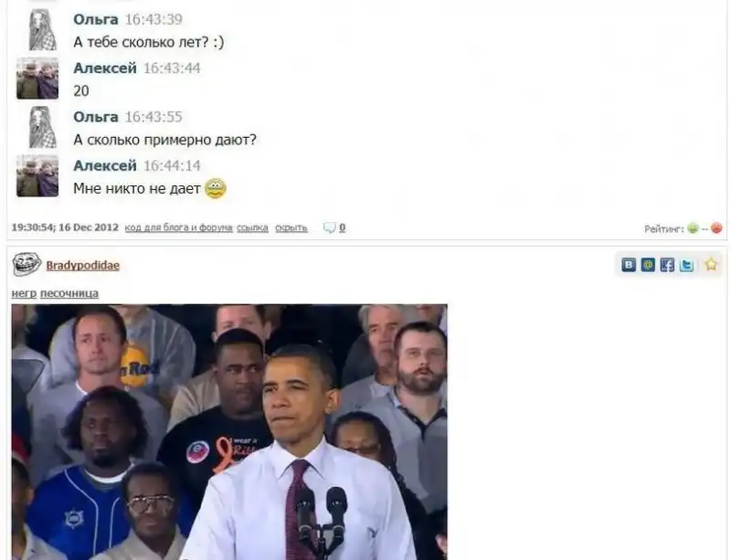Click the post timestamp 16 Dec 2012

pos(65,227)
